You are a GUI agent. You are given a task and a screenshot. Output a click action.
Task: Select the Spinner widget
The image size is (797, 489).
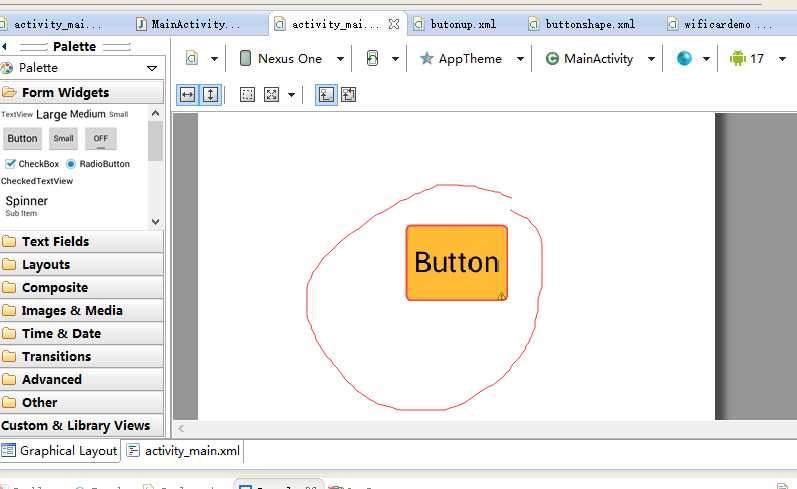pyautogui.click(x=26, y=205)
